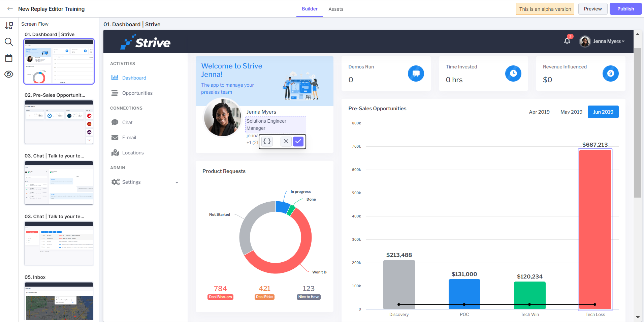Click the Pre-Sales Opportunities chart title
The height and width of the screenshot is (322, 644).
(377, 109)
